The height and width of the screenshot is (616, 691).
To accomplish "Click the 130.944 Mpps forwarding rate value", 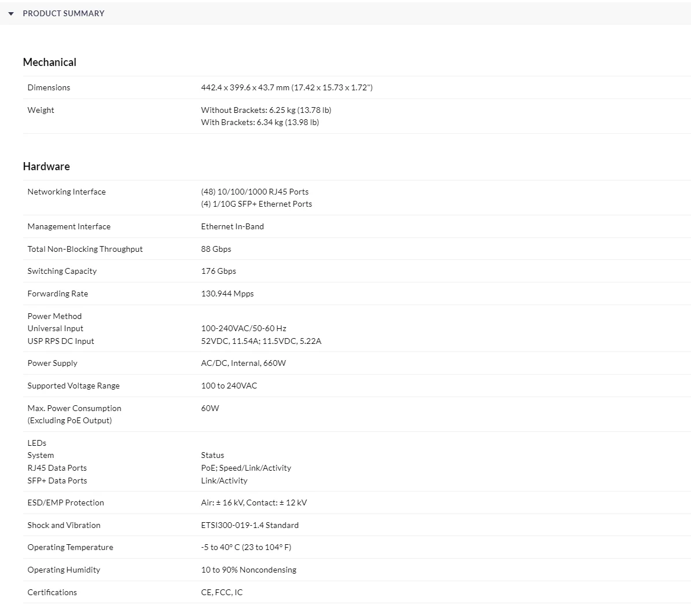I will tap(227, 294).
